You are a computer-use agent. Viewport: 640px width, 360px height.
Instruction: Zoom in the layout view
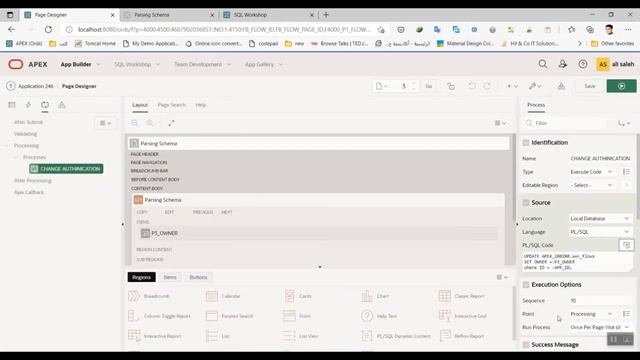[x=150, y=123]
